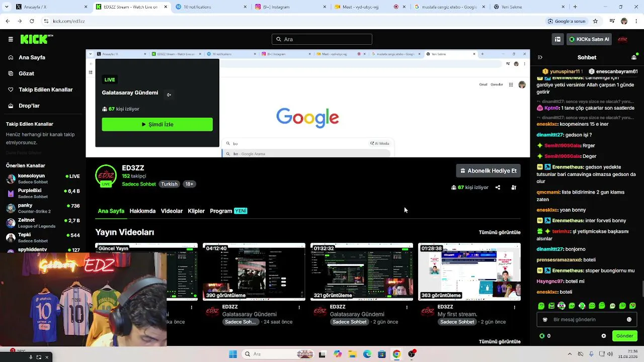Open the 01:32:32 video thumbnail

[362, 271]
